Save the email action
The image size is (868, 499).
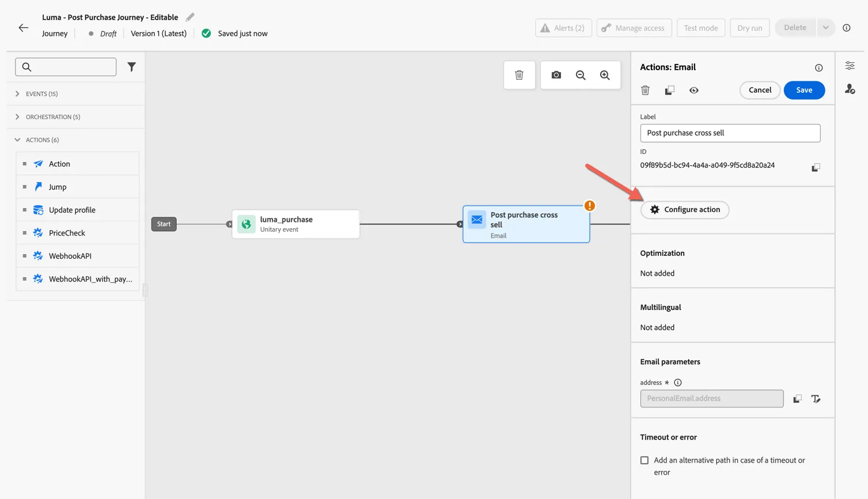[x=804, y=90]
